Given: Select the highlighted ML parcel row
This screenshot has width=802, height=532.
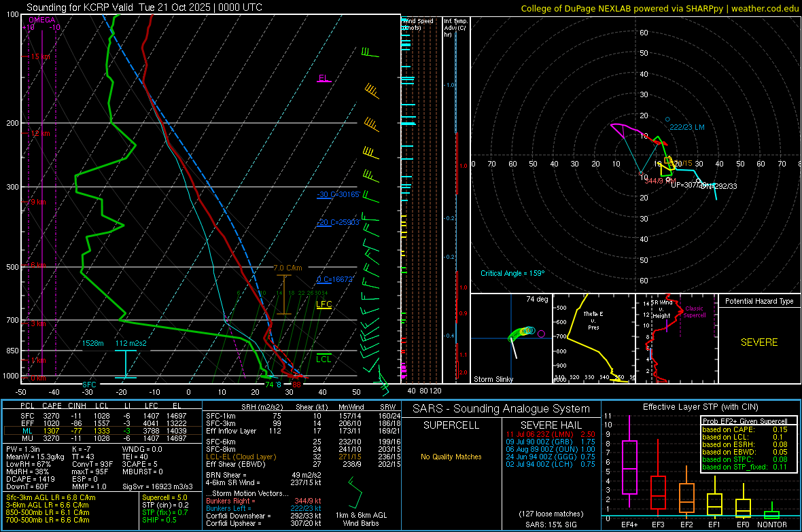Looking at the screenshot, I should (x=103, y=431).
